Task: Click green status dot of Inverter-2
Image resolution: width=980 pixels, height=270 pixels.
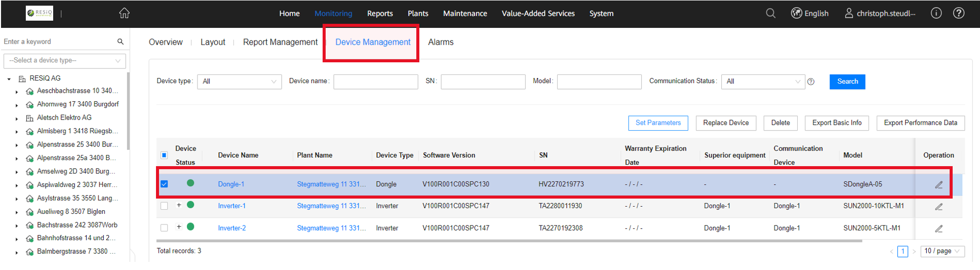Action: (190, 226)
